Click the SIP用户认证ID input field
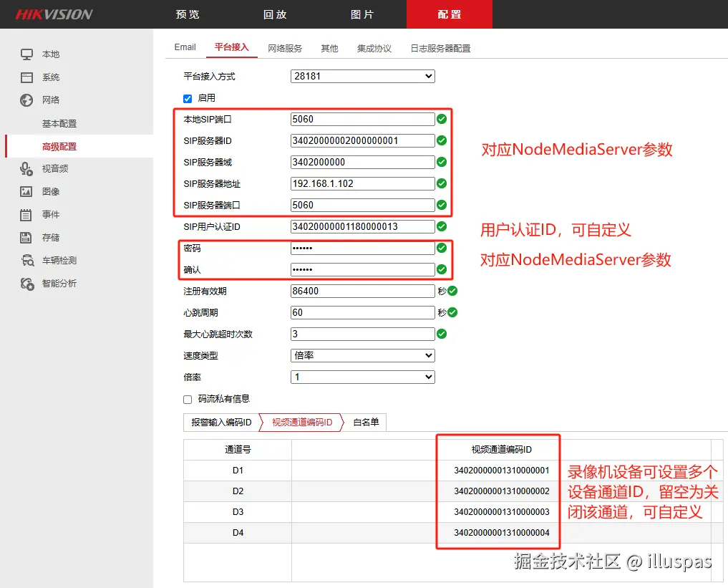This screenshot has width=728, height=588. coord(363,226)
